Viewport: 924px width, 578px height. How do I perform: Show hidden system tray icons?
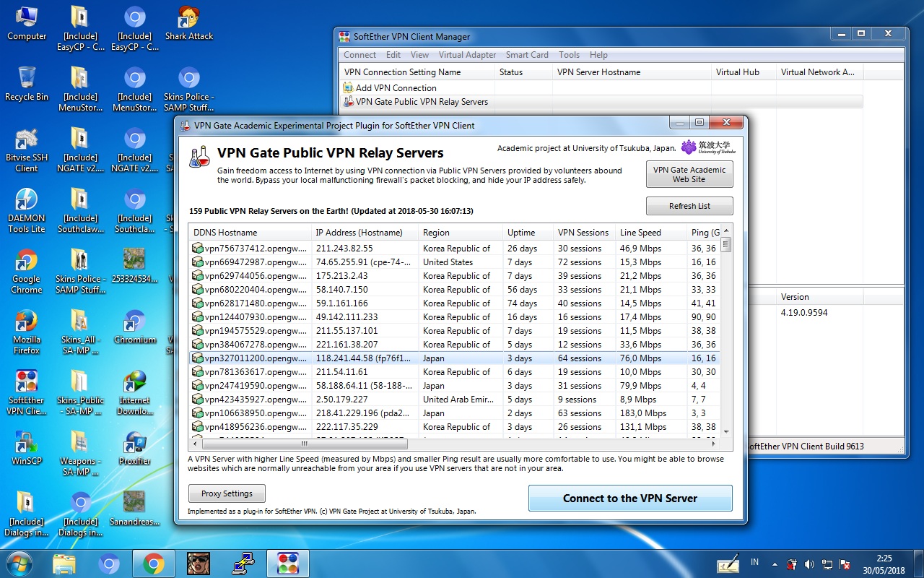click(775, 564)
